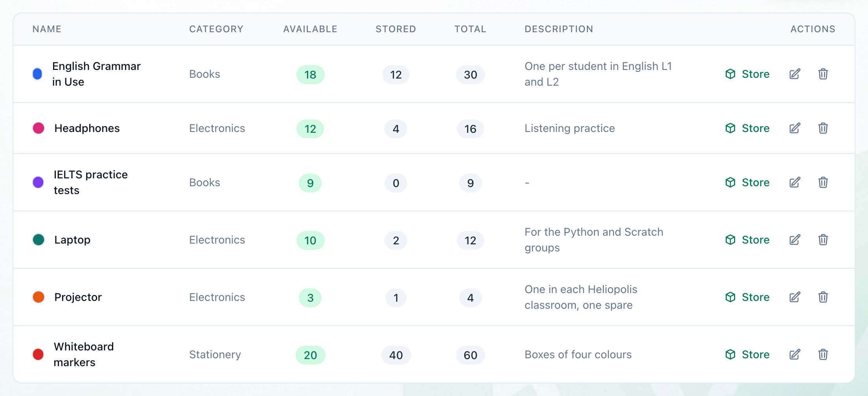Image resolution: width=868 pixels, height=396 pixels.
Task: Click the blue color dot for English Grammar
Action: point(37,74)
